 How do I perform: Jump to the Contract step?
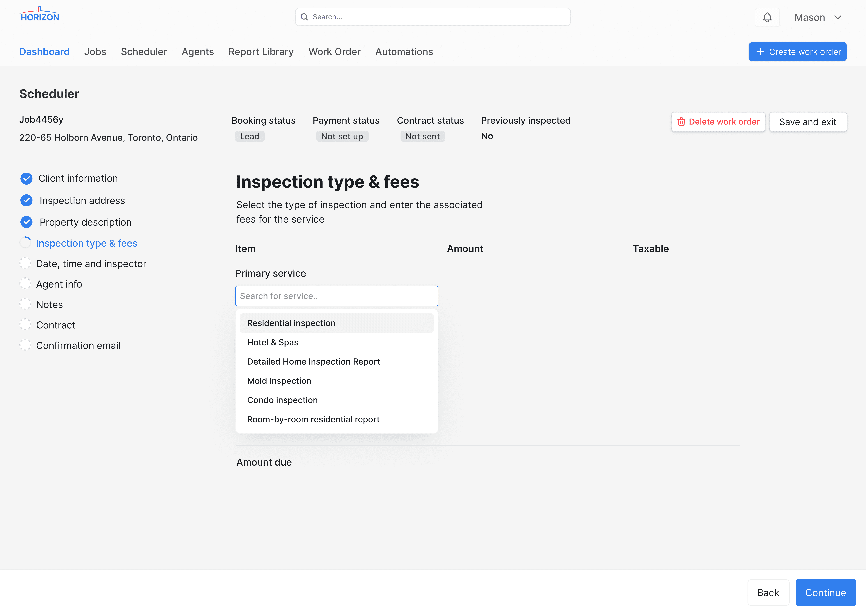click(x=56, y=325)
